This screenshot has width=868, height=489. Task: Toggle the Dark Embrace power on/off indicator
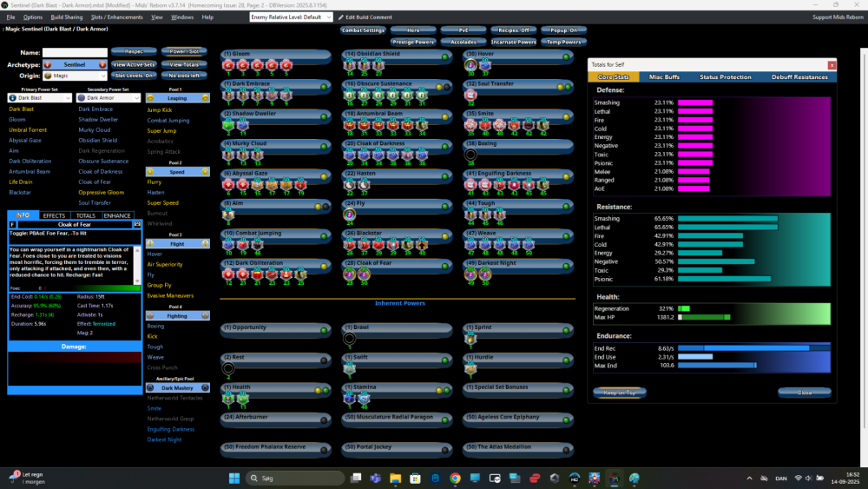[323, 86]
